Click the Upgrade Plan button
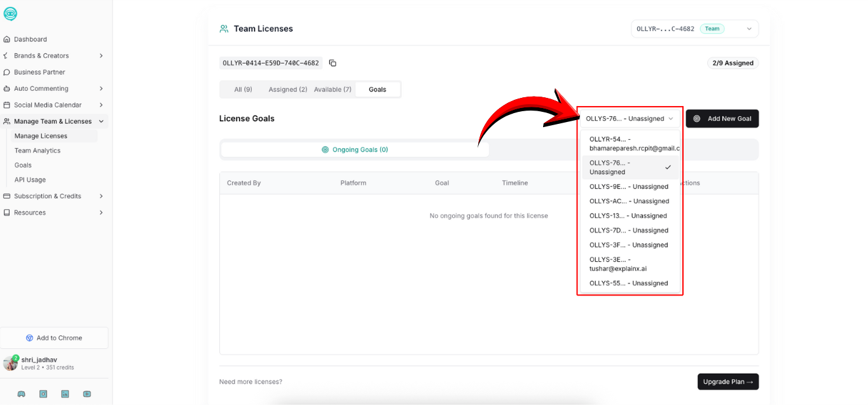868x406 pixels. point(727,382)
